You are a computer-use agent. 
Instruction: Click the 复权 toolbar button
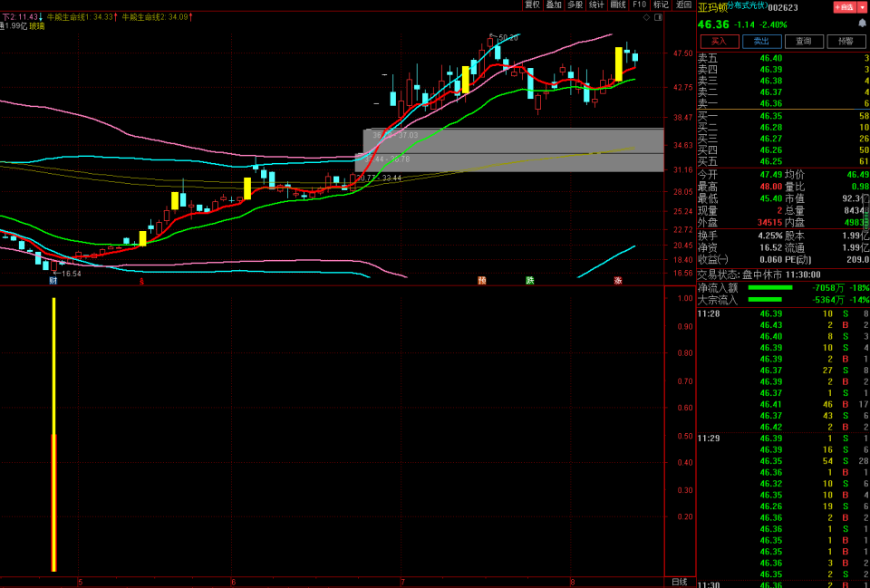tap(532, 5)
